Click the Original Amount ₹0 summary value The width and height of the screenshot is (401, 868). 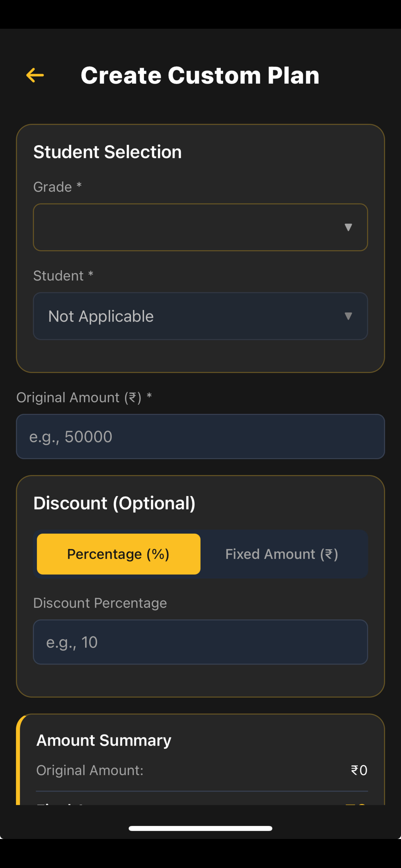(359, 770)
